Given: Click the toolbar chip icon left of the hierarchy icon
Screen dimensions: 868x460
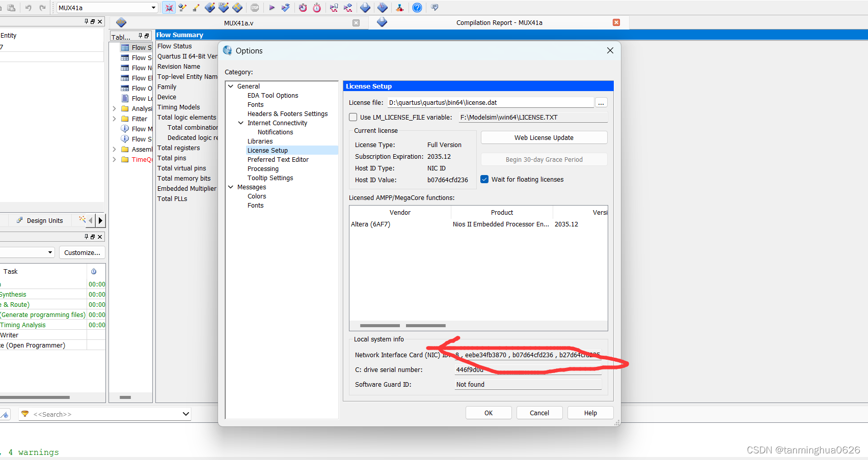Looking at the screenshot, I should point(383,8).
